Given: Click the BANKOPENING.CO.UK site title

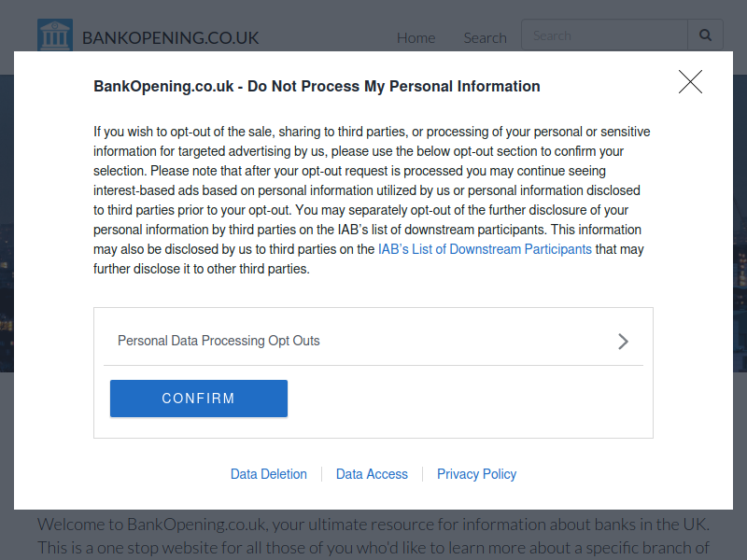Looking at the screenshot, I should click(170, 37).
